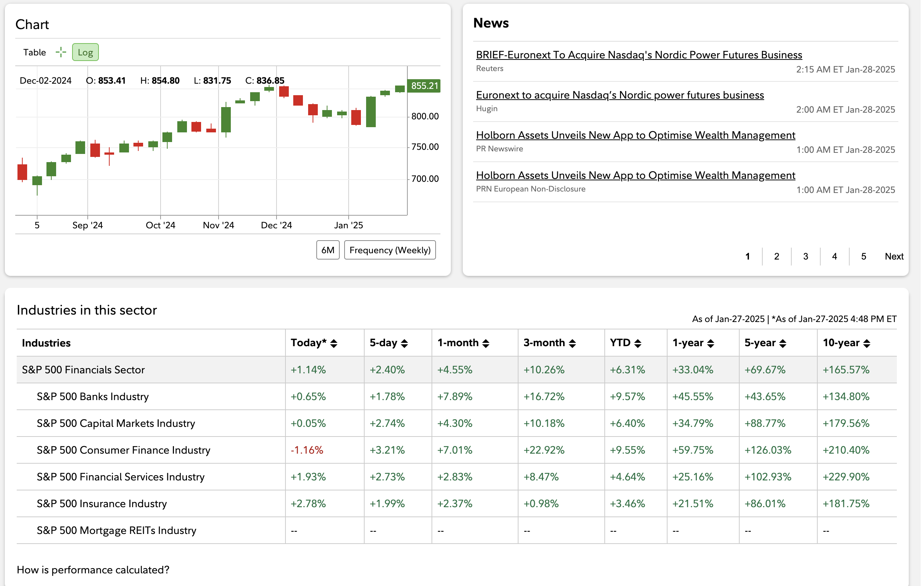
Task: Select the S&P 500 Banks Industry row
Action: click(x=93, y=396)
